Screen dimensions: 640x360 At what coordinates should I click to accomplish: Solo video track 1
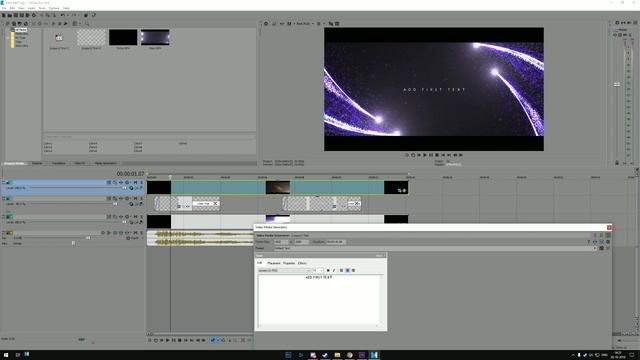pyautogui.click(x=142, y=182)
